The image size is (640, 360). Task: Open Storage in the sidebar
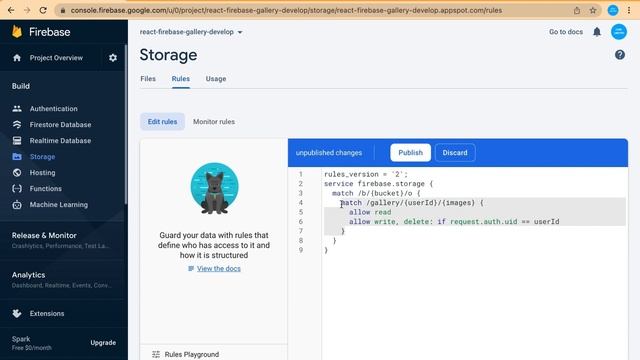point(42,156)
